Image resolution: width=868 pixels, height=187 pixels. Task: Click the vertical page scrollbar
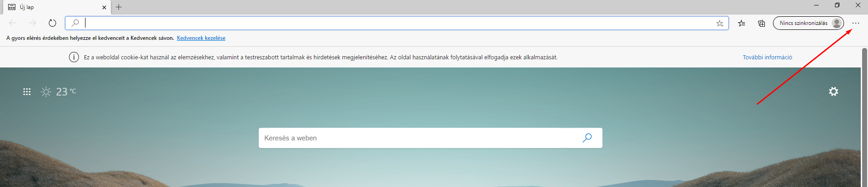(x=864, y=117)
